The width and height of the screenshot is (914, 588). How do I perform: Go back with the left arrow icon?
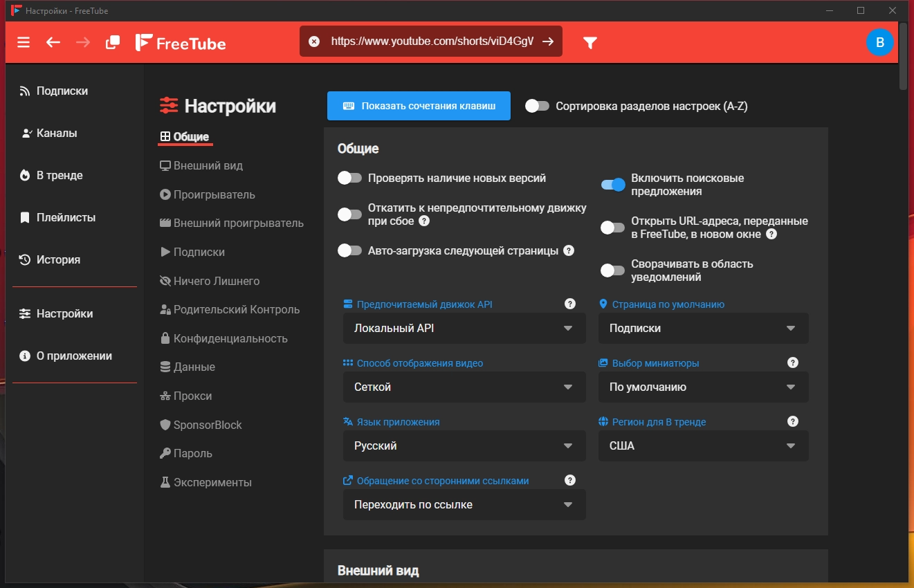pyautogui.click(x=53, y=42)
